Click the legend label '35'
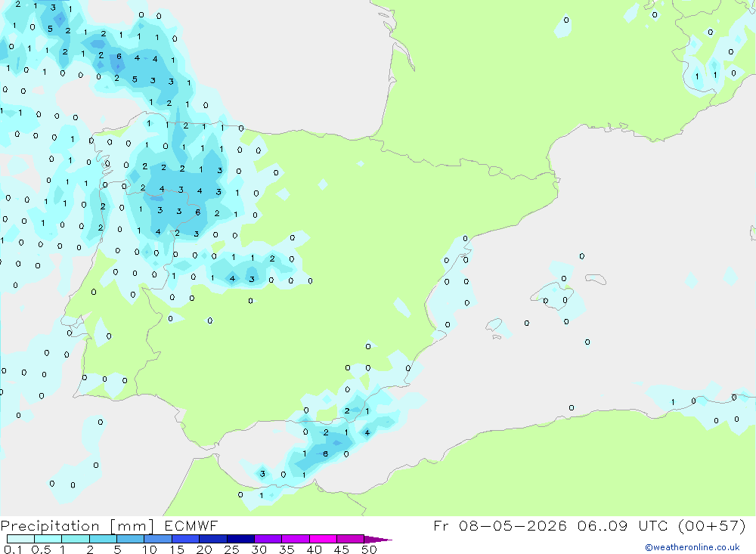Screen dimensions: 756x554 coord(287,549)
